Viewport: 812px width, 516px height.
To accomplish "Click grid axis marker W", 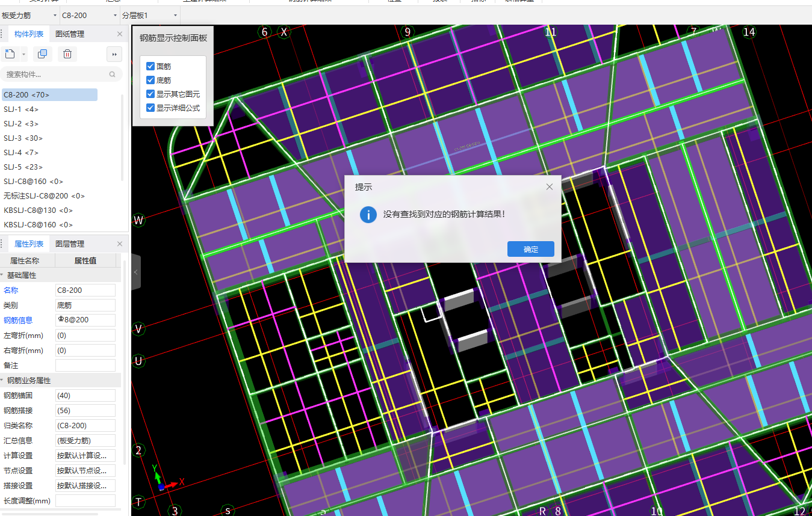I will pos(138,220).
